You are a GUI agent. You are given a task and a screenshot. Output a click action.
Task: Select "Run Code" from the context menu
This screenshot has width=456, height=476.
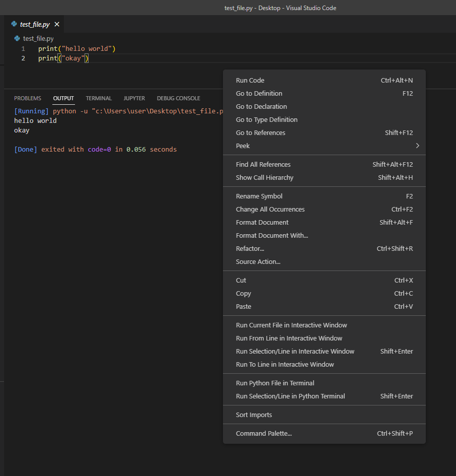(250, 80)
